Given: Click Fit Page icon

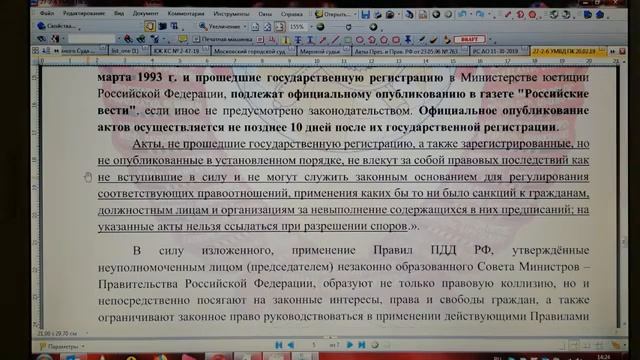Looking at the screenshot, I should (x=267, y=27).
